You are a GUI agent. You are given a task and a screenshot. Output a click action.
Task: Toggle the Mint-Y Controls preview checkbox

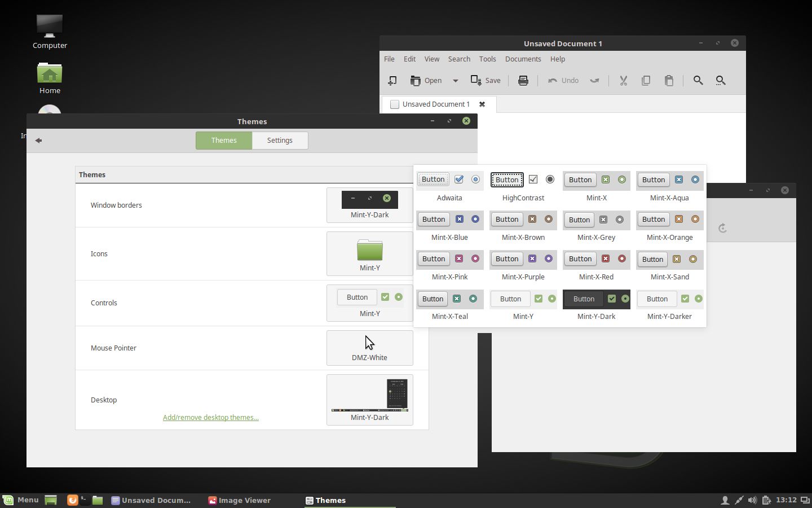click(x=385, y=297)
